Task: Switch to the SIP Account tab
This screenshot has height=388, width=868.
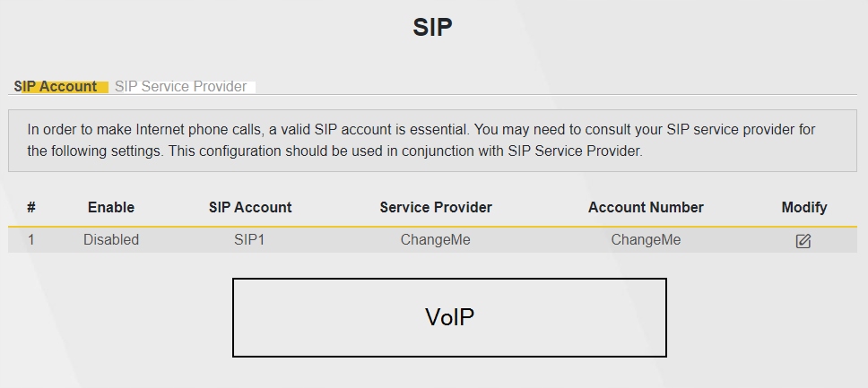Action: point(56,87)
